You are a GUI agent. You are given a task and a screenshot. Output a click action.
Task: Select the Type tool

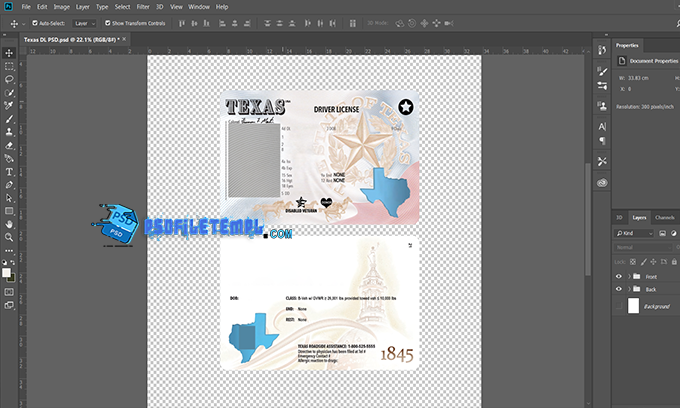tap(9, 172)
